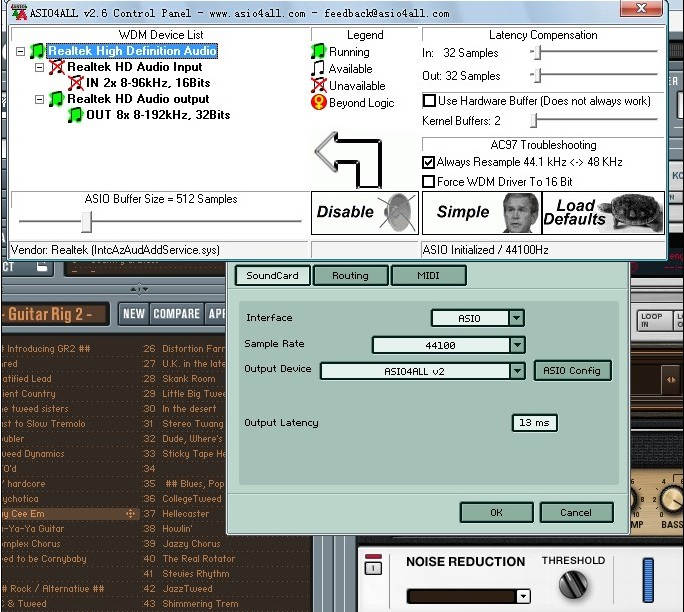This screenshot has height=612, width=684.
Task: Adjust the Out latency compensation slider
Action: [537, 76]
